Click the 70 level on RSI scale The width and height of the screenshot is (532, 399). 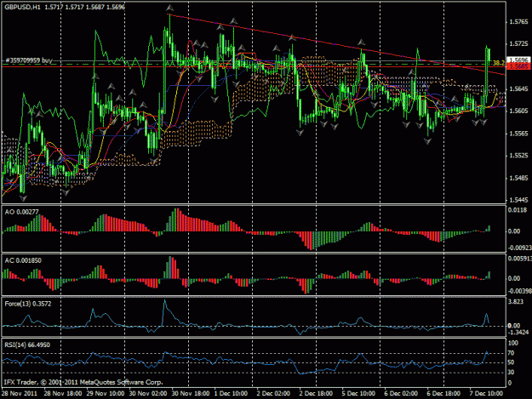[x=512, y=353]
